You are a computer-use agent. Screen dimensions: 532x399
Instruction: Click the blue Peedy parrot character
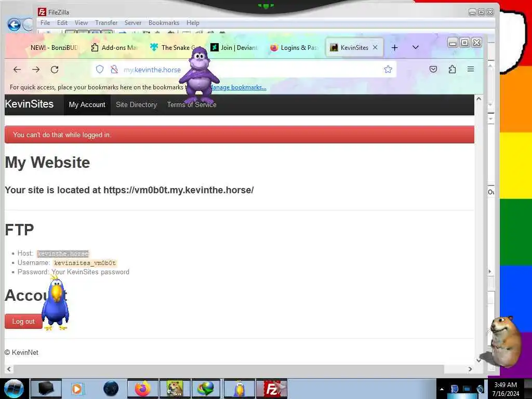click(55, 303)
